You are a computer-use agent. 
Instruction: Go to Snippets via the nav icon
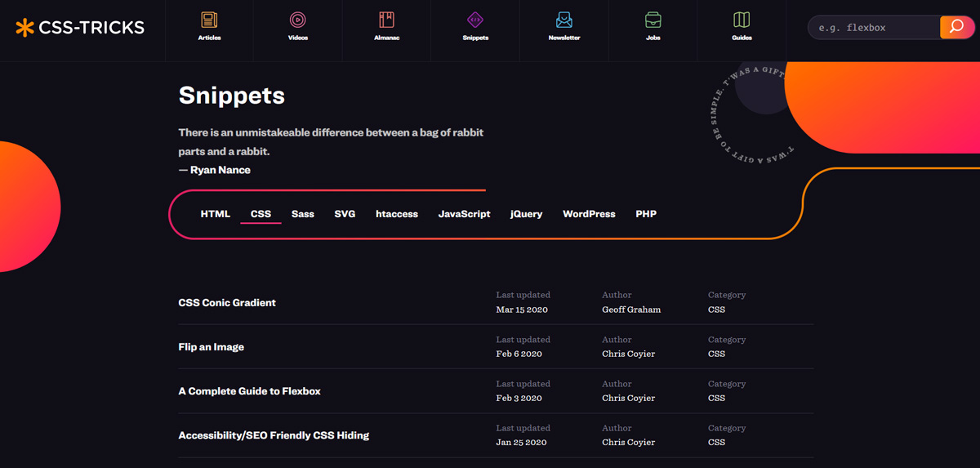[475, 20]
